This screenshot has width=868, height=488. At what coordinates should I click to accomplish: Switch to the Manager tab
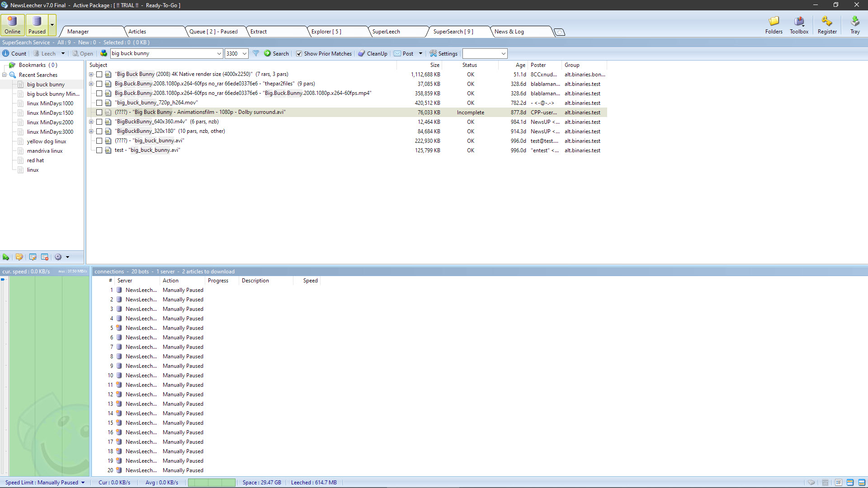click(93, 32)
